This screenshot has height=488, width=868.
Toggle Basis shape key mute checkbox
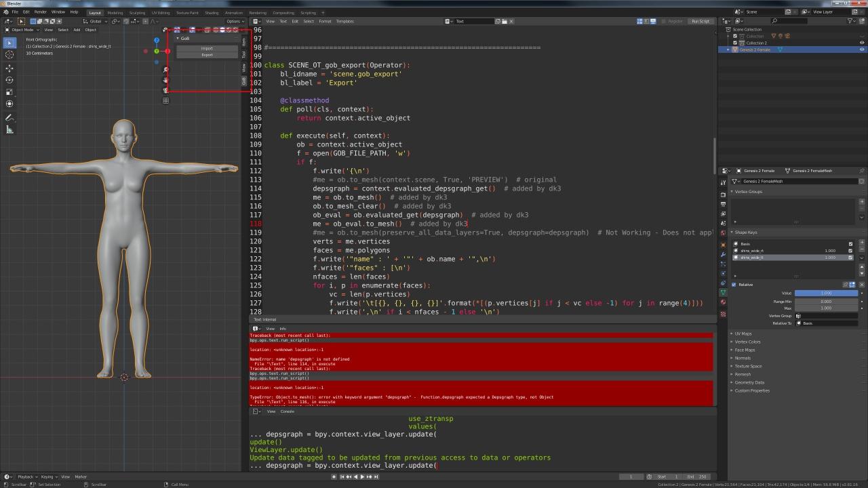[x=850, y=244]
